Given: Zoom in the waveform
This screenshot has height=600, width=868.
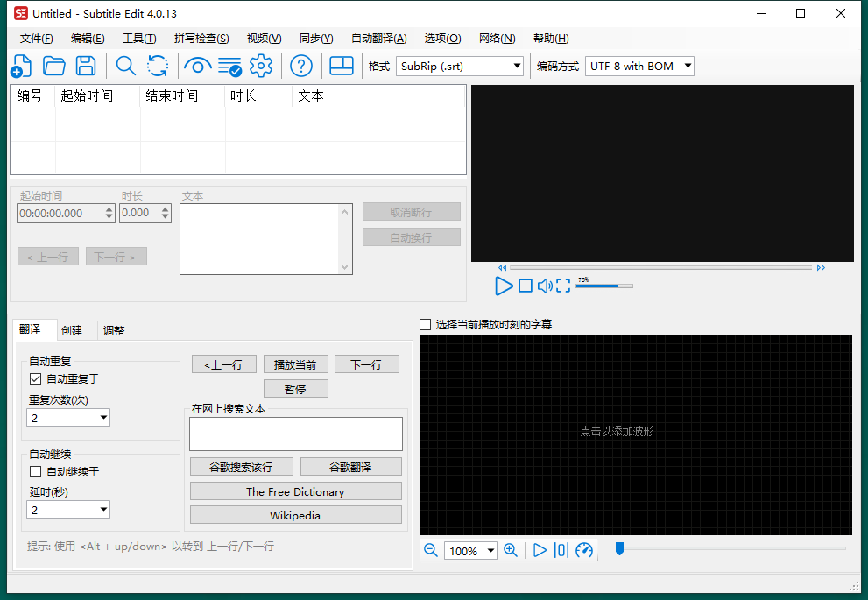Looking at the screenshot, I should [511, 550].
